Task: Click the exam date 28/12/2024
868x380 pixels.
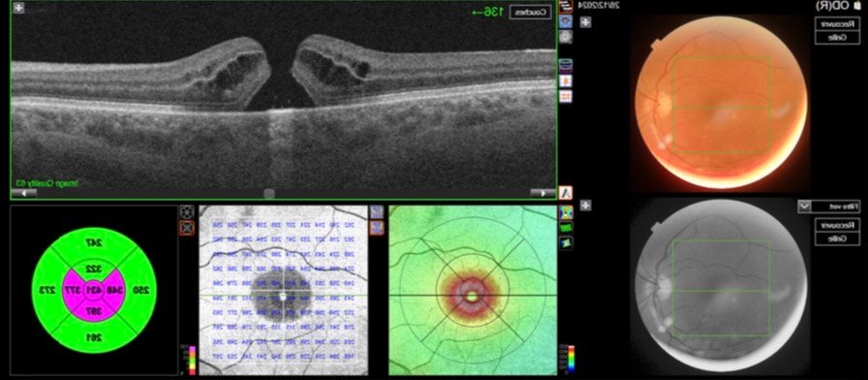Action: tap(599, 5)
